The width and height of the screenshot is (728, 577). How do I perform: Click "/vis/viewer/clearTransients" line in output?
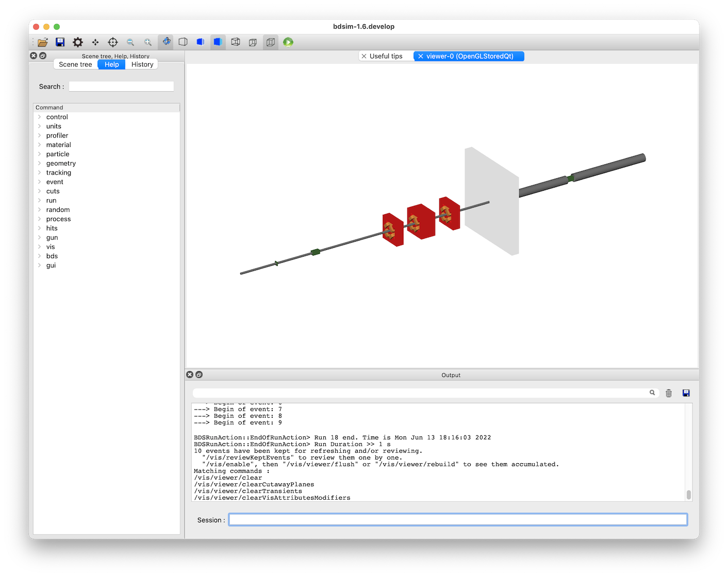coord(248,491)
